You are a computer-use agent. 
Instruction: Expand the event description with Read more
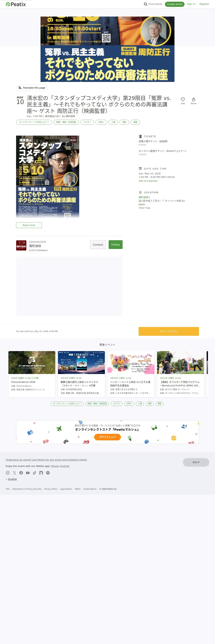[29, 225]
